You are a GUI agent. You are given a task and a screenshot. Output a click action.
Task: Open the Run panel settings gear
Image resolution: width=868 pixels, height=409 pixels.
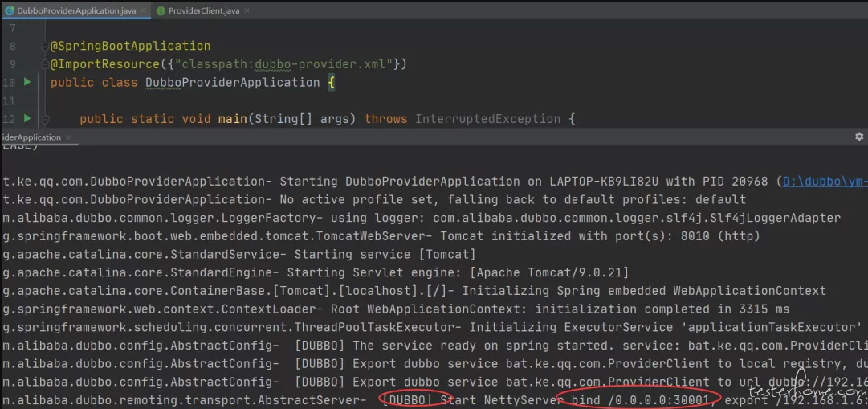(859, 137)
